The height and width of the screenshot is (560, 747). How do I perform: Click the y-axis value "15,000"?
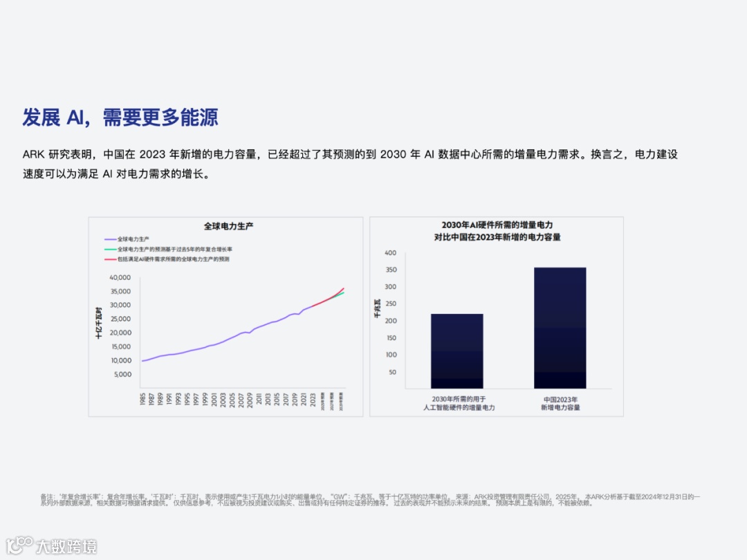click(121, 346)
